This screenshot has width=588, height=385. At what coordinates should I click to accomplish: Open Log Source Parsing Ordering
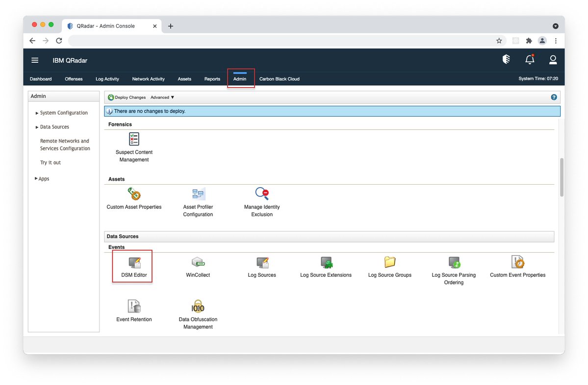tap(453, 270)
